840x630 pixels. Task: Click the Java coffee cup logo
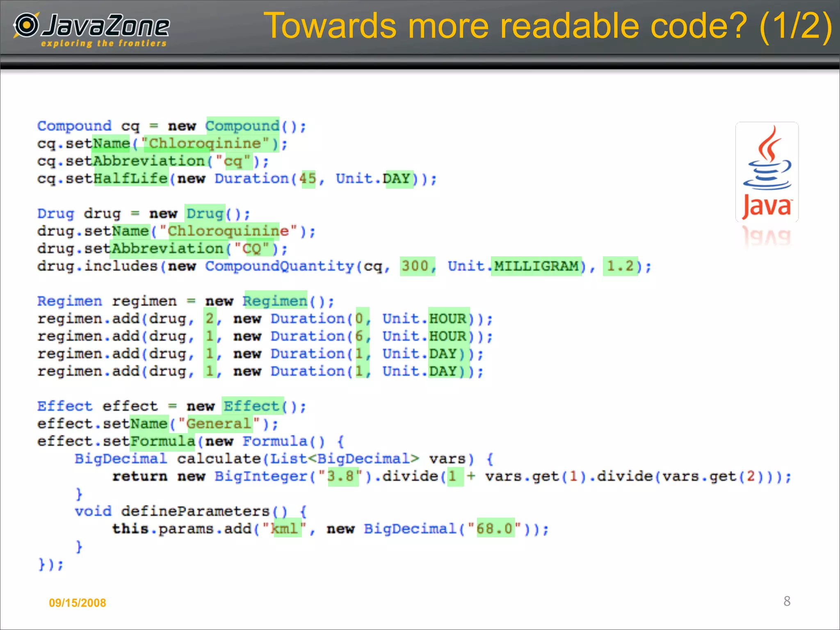click(767, 172)
